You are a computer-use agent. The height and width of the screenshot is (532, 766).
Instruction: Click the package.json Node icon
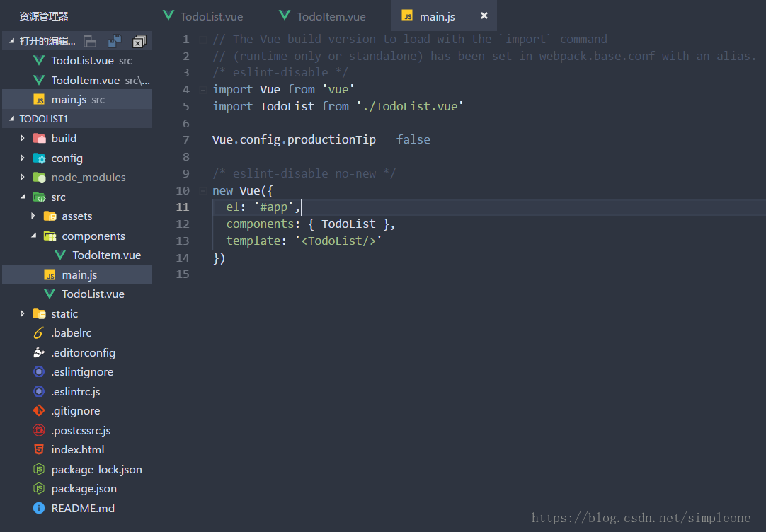(x=39, y=489)
